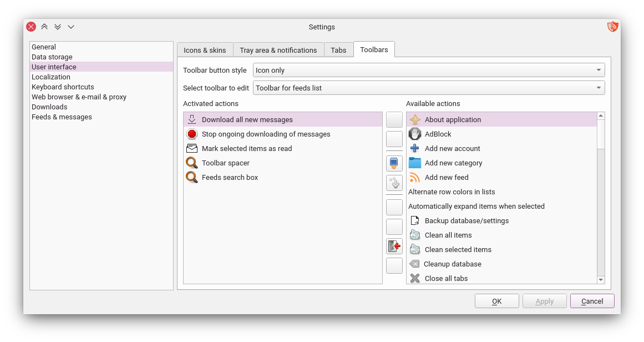Click the document icon for Backup database/settings

click(415, 221)
